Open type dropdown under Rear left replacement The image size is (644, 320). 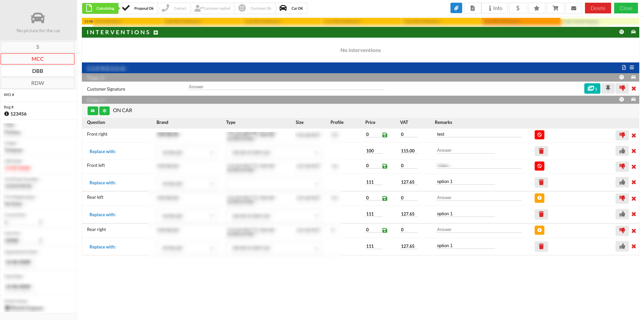[274, 216]
